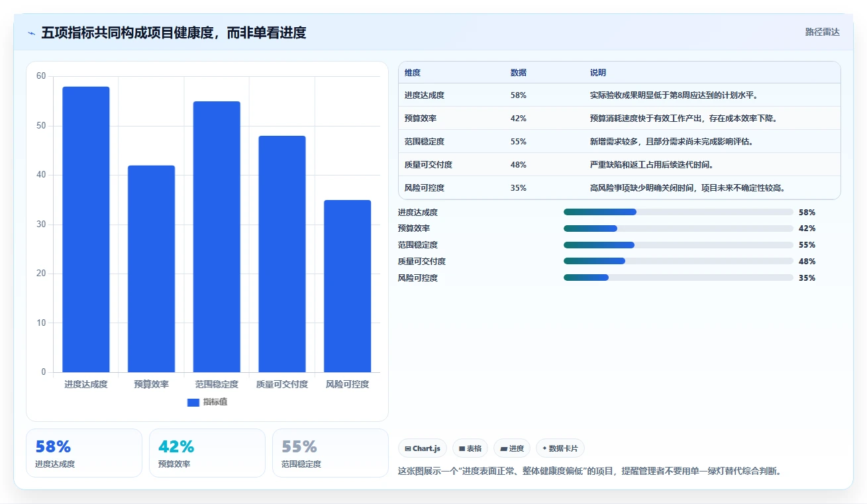Click the 60 y-axis tick label
This screenshot has width=867, height=504.
coord(41,76)
